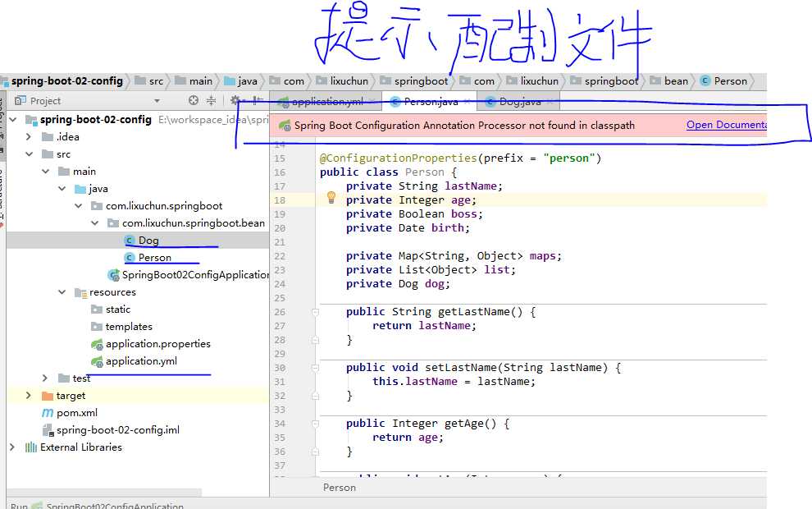Click the bean navigation bar breadcrumb
Image resolution: width=812 pixels, height=509 pixels.
pos(669,80)
